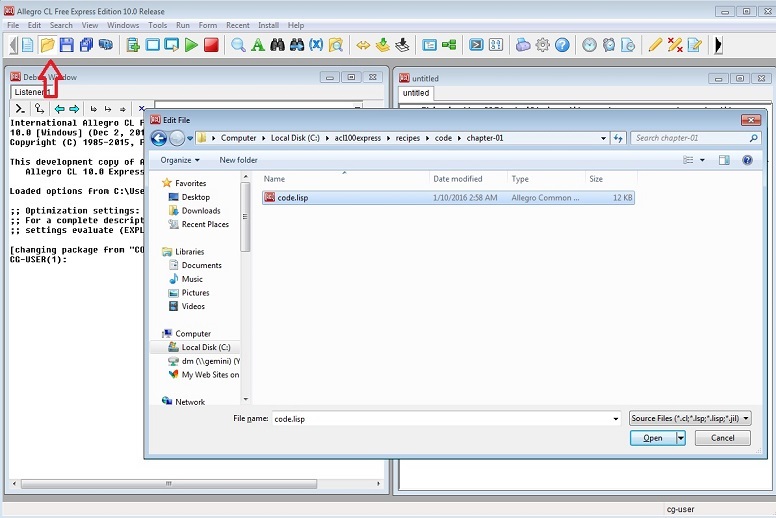Expand the Organize dropdown menu

pyautogui.click(x=179, y=160)
